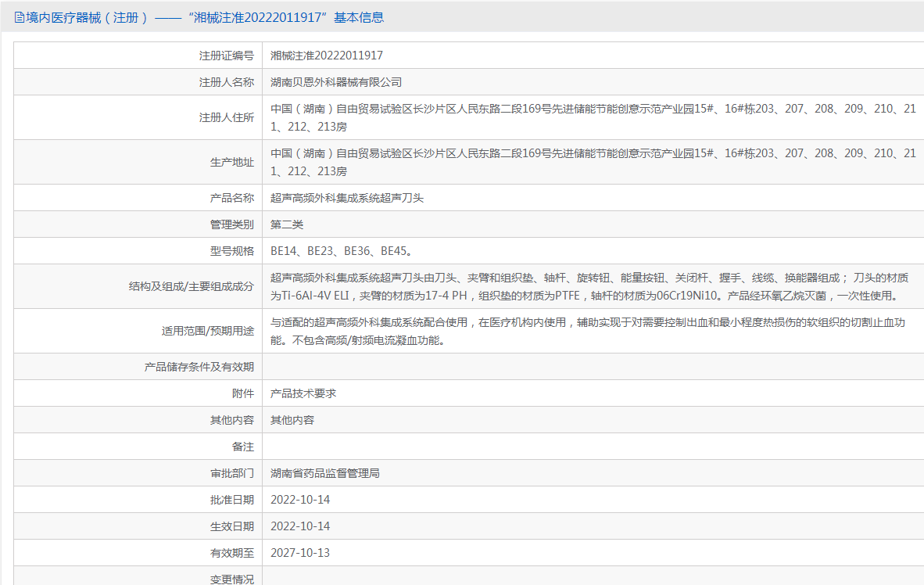This screenshot has height=585, width=924.
Task: Select product name '超声高频外科集成系统超声刀头'
Action: tap(347, 198)
